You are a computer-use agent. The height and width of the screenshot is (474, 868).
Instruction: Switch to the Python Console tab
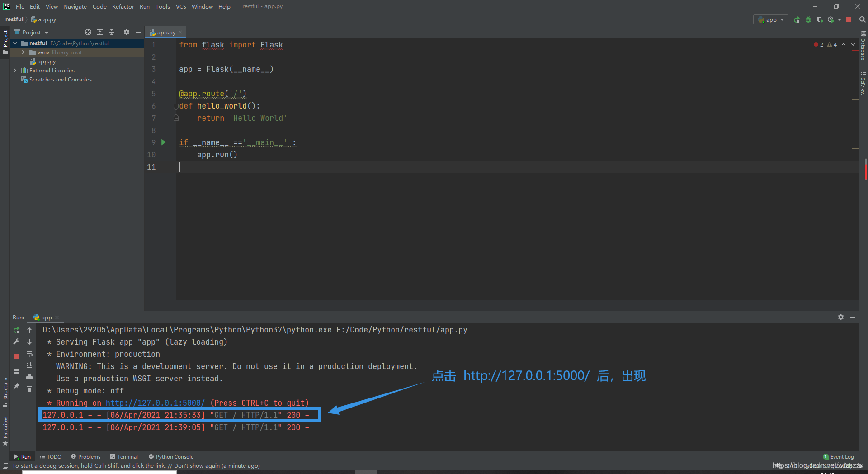(x=171, y=456)
